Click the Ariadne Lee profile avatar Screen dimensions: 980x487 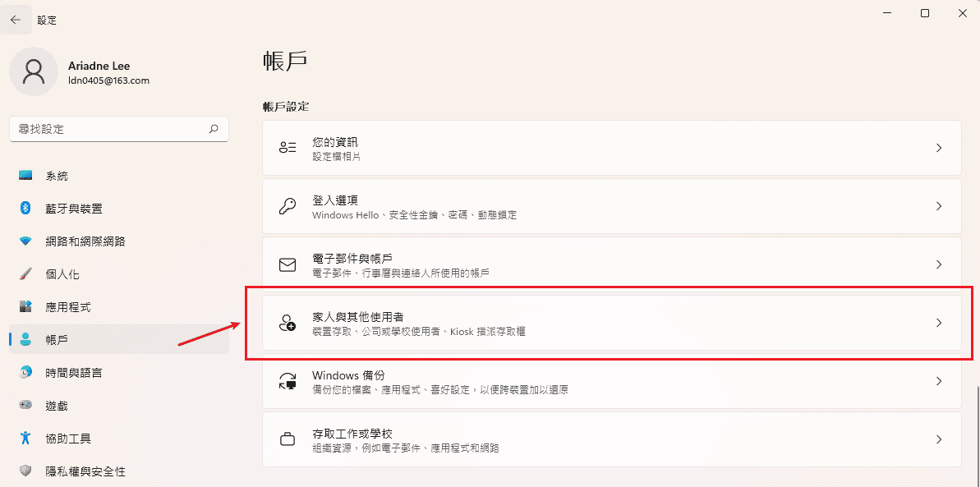click(x=34, y=72)
